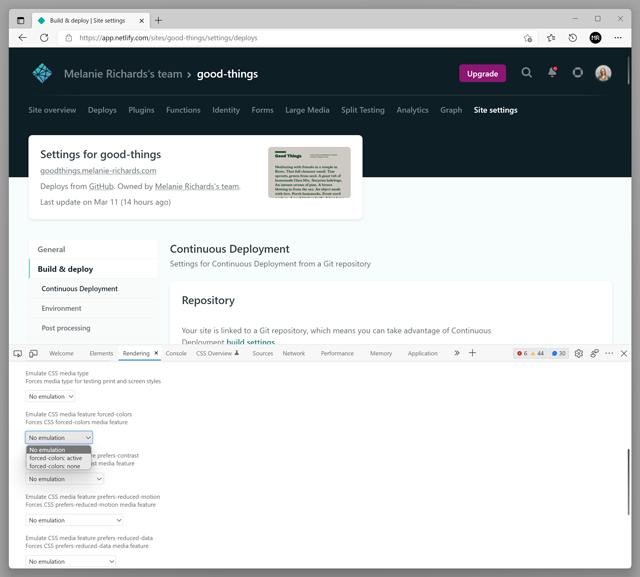Click build settings link
The image size is (640, 577).
click(x=251, y=342)
